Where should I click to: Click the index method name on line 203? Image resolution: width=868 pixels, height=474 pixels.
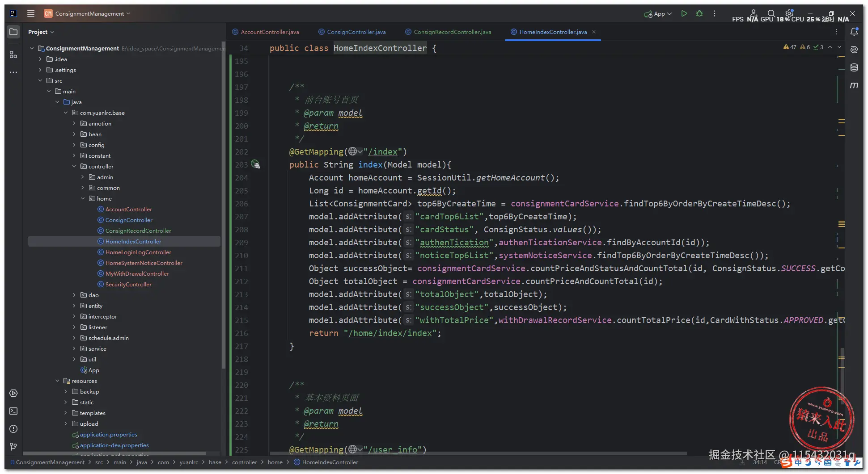tap(370, 164)
